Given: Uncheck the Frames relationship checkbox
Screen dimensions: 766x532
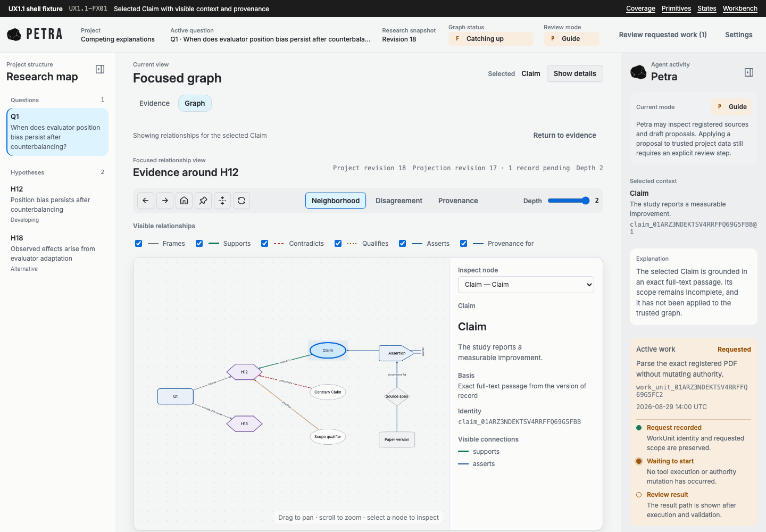Looking at the screenshot, I should tap(139, 243).
